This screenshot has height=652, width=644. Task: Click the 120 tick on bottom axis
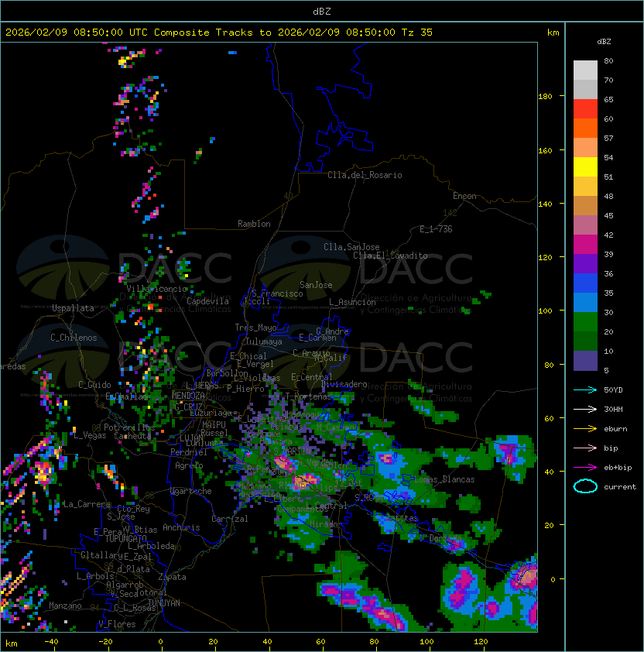click(481, 642)
